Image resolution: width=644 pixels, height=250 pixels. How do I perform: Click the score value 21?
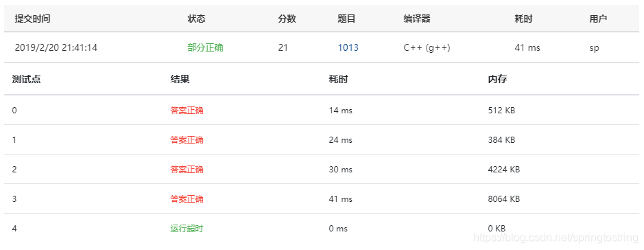[283, 47]
